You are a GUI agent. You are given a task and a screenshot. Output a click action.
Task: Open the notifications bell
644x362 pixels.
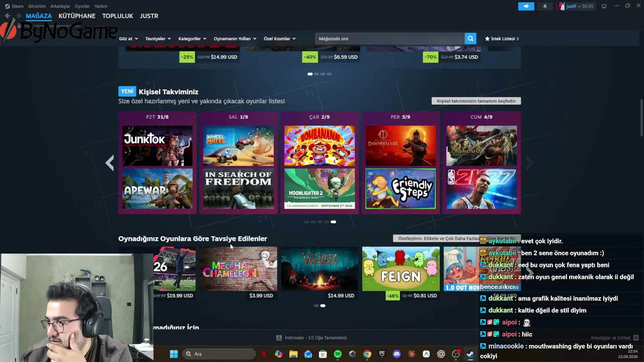click(x=545, y=6)
